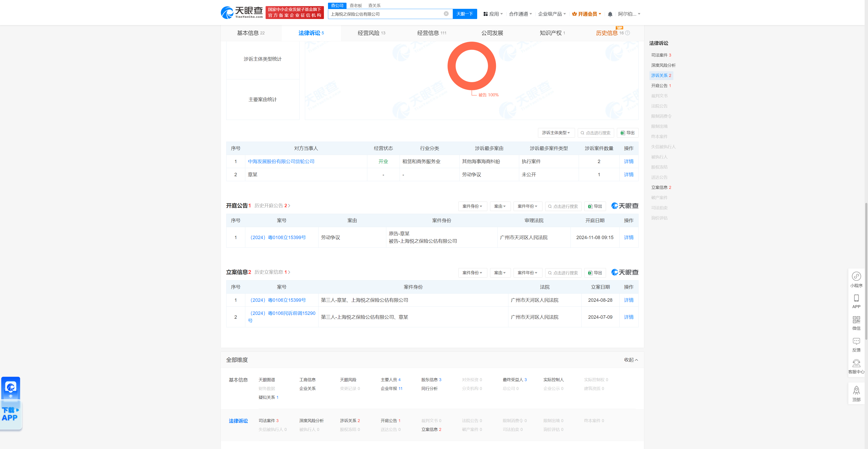
Task: Open 案件身份 dropdown in 开庭公告 section
Action: (472, 206)
